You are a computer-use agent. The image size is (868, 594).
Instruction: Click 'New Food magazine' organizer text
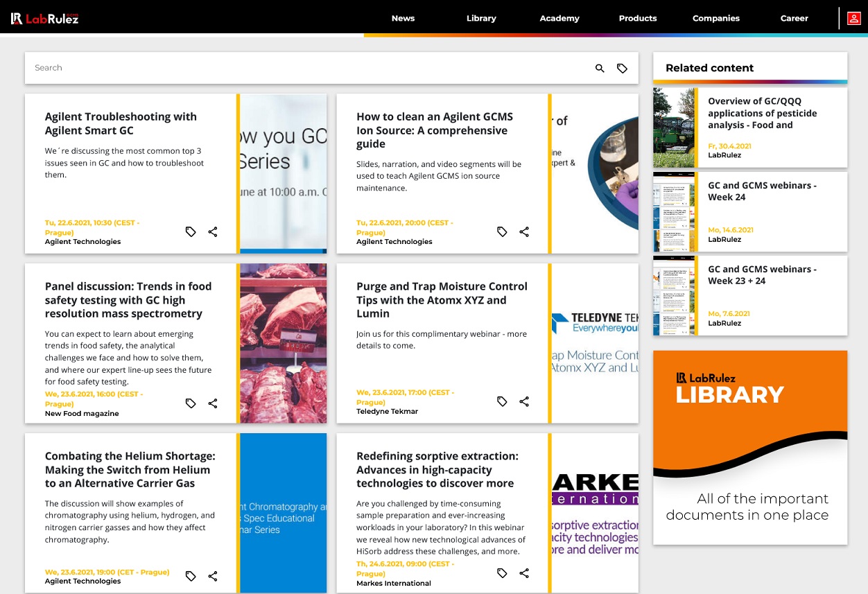point(82,414)
